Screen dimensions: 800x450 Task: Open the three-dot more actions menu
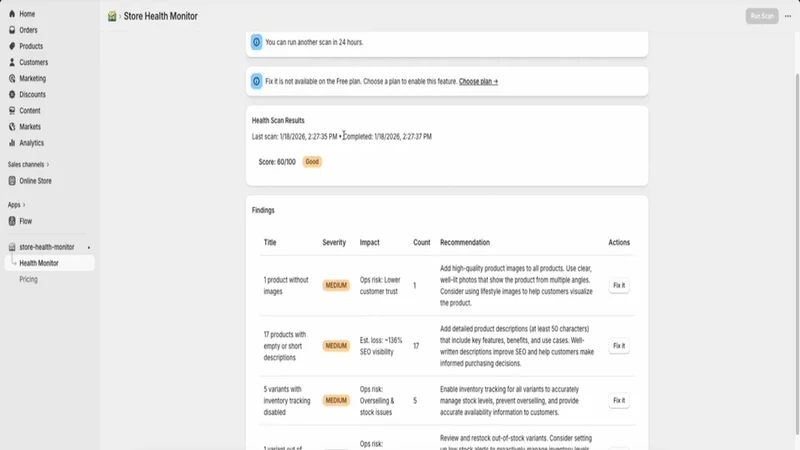click(788, 16)
